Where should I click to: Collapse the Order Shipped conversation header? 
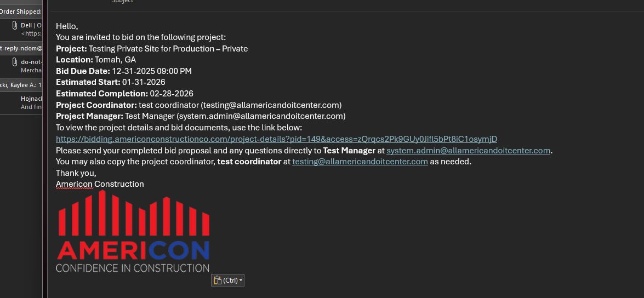tap(21, 12)
